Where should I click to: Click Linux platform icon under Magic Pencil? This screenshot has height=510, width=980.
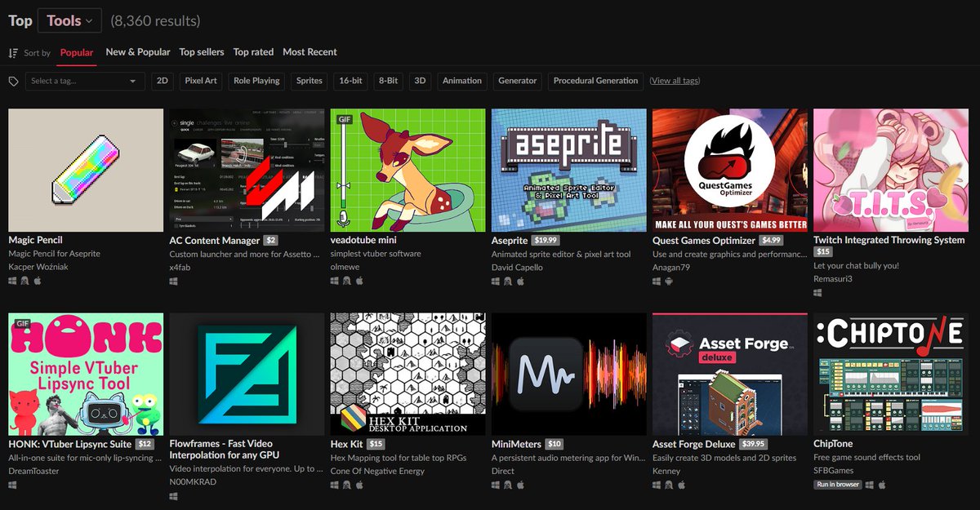25,281
